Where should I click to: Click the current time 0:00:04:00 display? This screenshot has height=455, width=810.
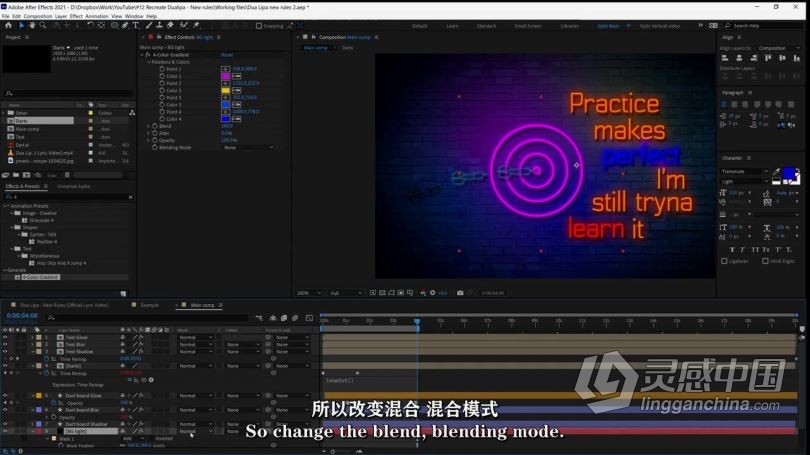tap(22, 316)
